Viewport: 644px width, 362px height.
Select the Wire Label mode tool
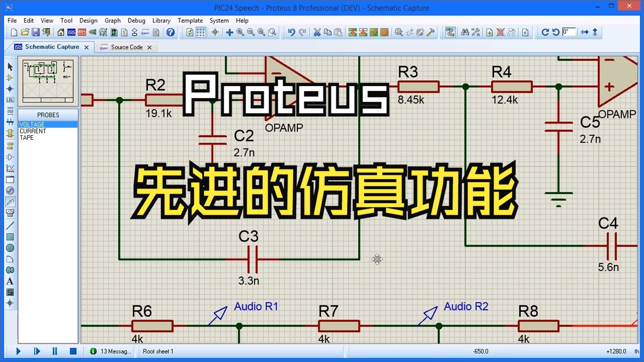(x=10, y=100)
